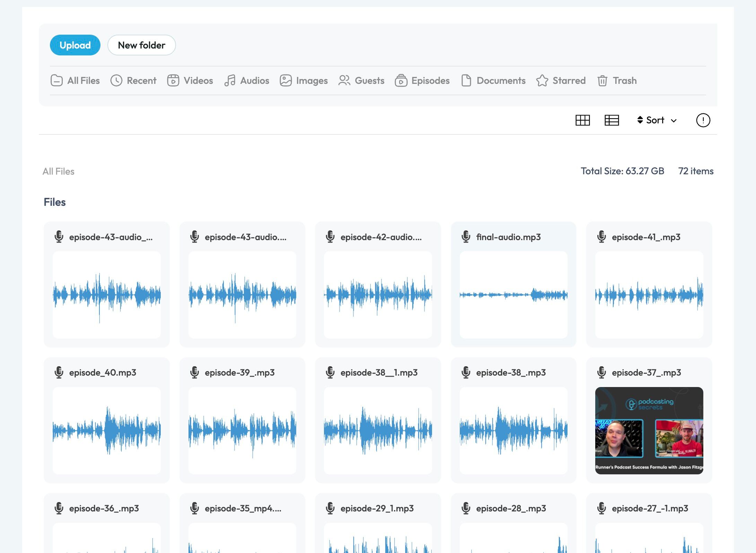756x553 pixels.
Task: Click the New folder button
Action: 141,45
